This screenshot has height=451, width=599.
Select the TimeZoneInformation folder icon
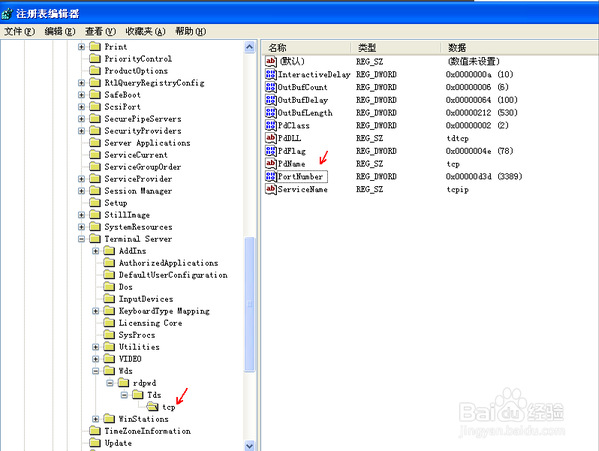[x=95, y=431]
